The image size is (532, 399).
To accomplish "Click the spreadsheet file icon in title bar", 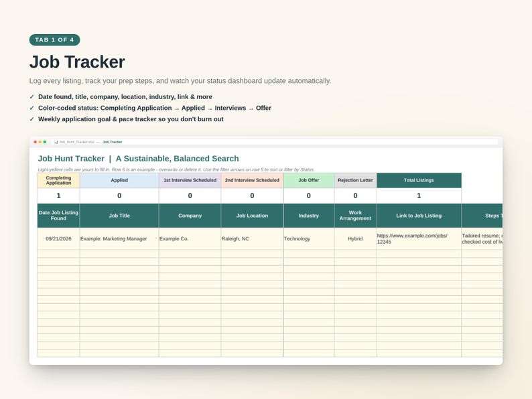I will [56, 142].
